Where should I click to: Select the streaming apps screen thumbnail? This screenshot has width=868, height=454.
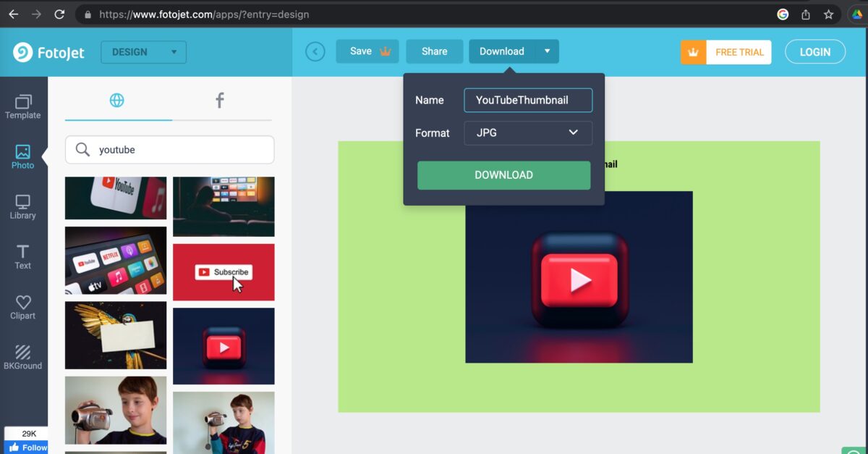(x=116, y=261)
